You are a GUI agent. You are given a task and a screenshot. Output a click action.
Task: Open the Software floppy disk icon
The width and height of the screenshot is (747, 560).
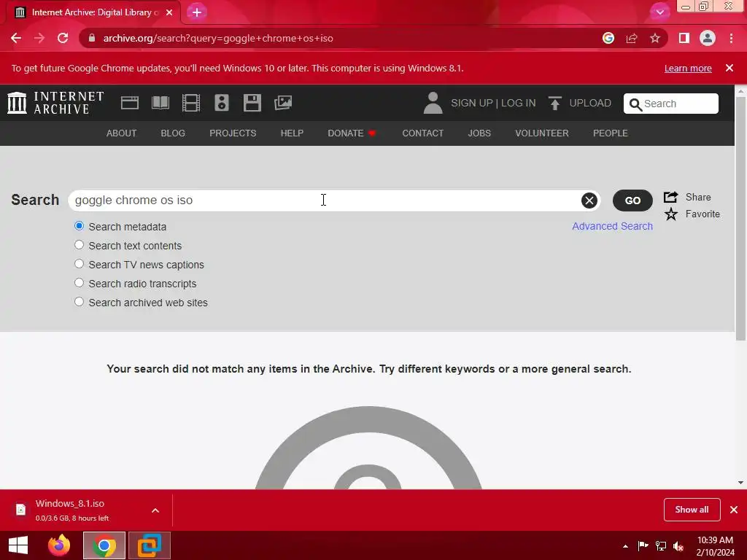(x=252, y=103)
